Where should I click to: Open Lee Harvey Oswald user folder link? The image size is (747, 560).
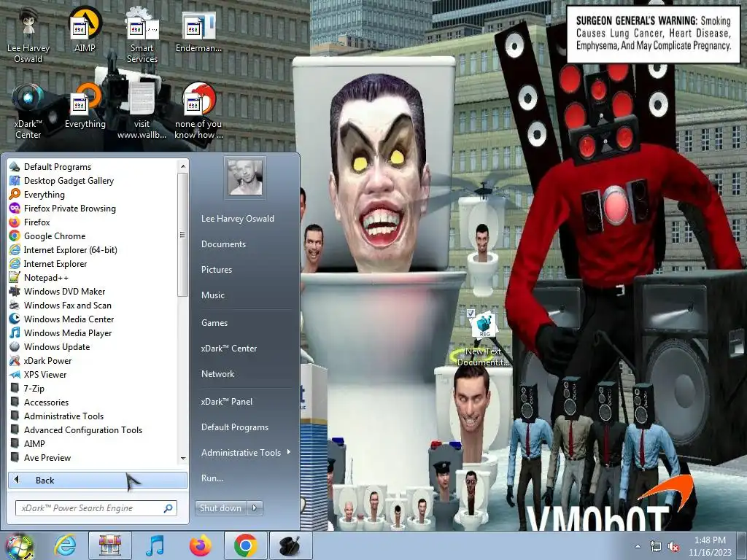click(238, 219)
